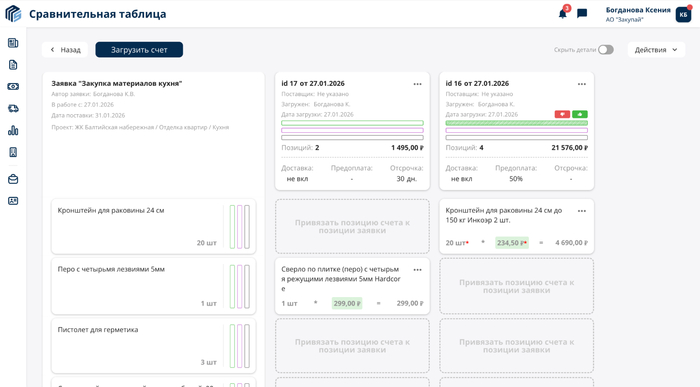This screenshot has width=700, height=387.
Task: Go back with the Назад button
Action: [x=65, y=50]
